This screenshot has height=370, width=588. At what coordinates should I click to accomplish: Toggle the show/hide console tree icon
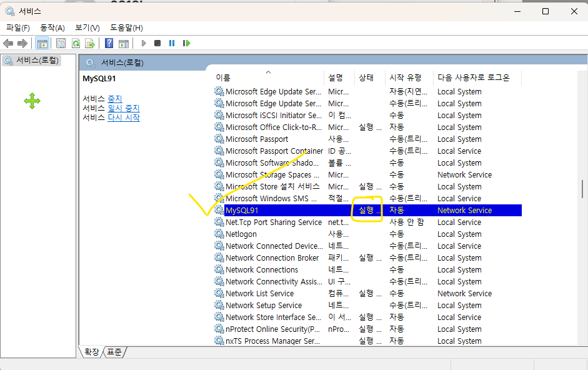pos(42,44)
